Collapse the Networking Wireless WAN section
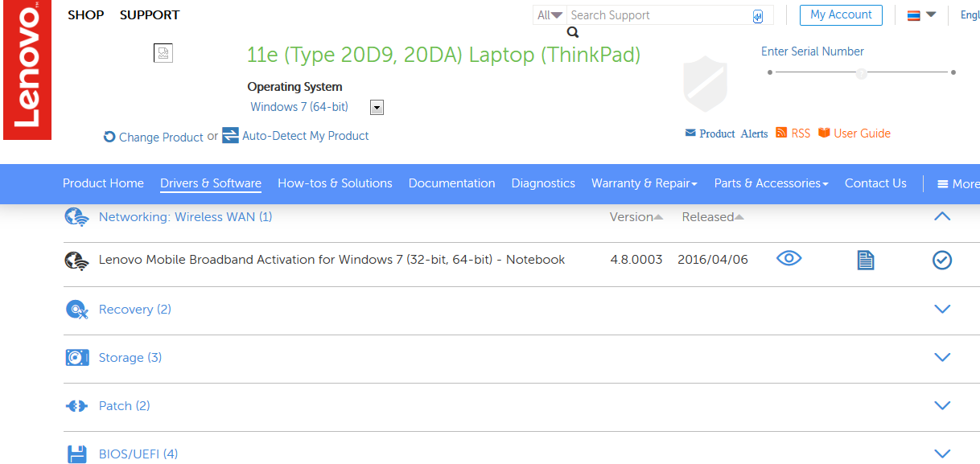 [942, 216]
